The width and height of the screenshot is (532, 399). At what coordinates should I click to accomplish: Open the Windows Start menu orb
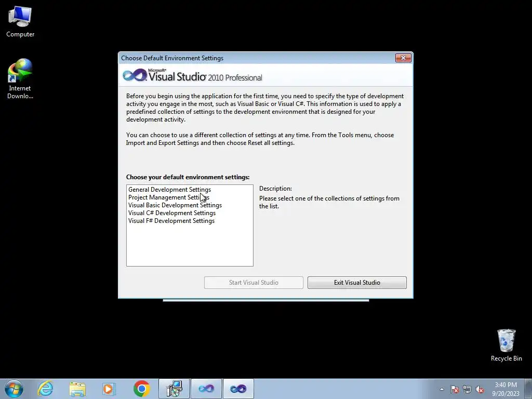[14, 389]
